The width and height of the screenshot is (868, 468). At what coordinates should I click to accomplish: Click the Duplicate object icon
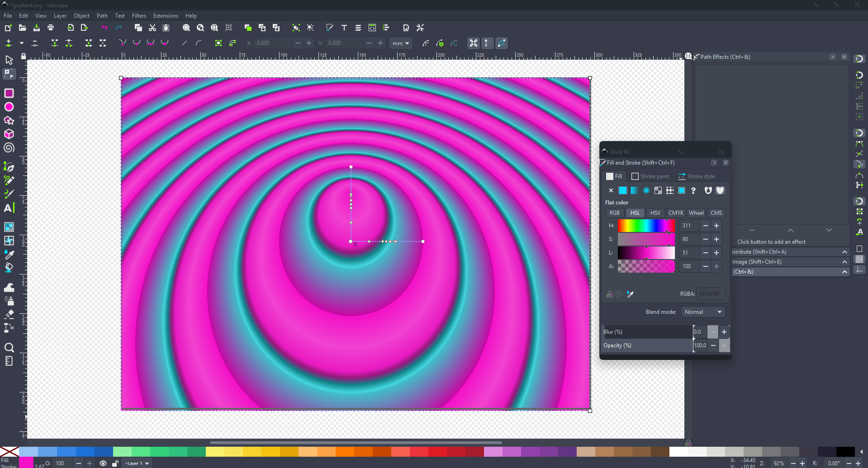[x=248, y=28]
